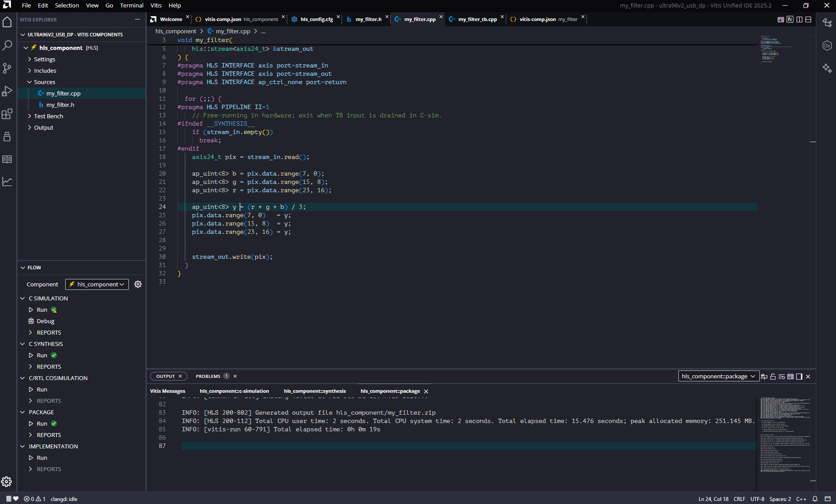Open the Extensions view
This screenshot has width=836, height=504.
(7, 114)
